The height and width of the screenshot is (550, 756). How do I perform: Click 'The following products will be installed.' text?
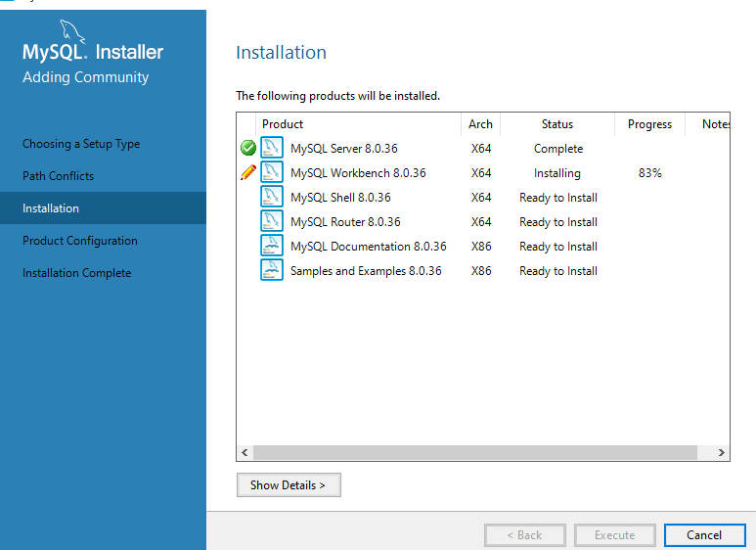point(338,96)
